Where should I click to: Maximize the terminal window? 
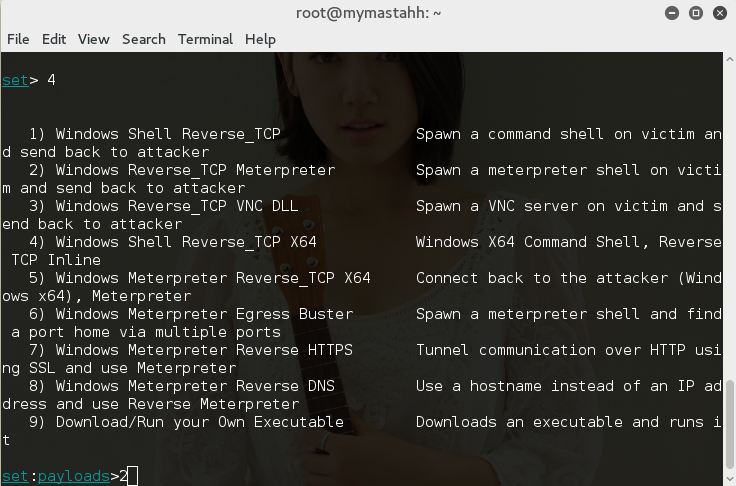click(695, 13)
